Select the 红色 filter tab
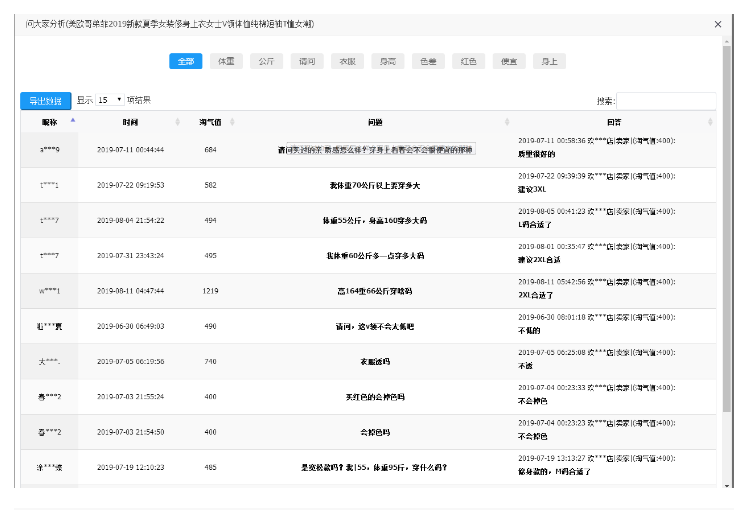The image size is (749, 510). coord(469,61)
